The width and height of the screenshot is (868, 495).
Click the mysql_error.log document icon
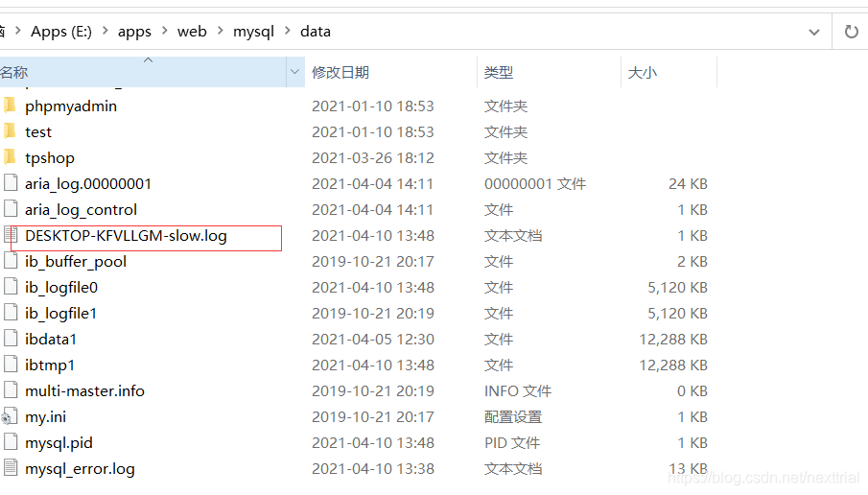[x=11, y=468]
